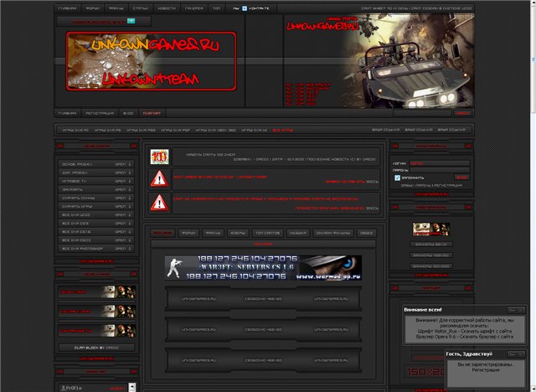Switch to the РЕКЛАМА tab
536x392 pixels.
tap(162, 233)
